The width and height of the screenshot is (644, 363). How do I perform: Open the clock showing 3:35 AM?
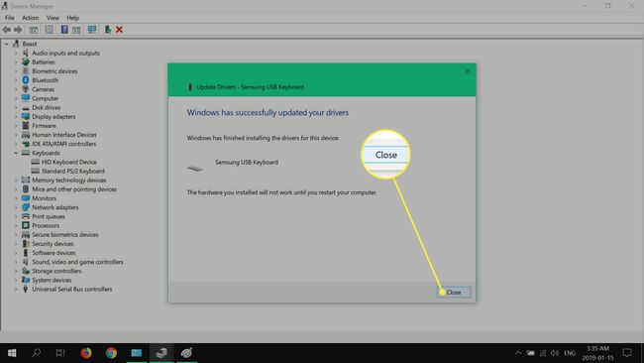pos(597,353)
